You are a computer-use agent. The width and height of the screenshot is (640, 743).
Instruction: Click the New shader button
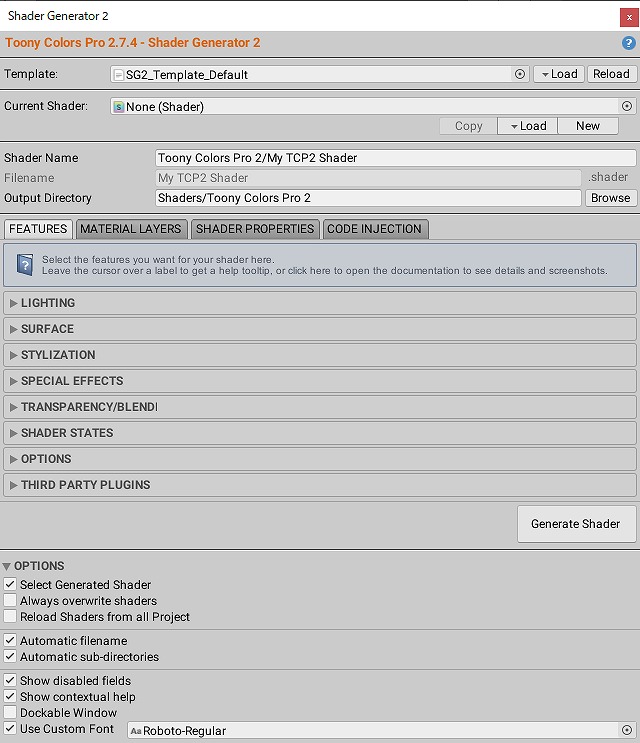click(x=588, y=126)
